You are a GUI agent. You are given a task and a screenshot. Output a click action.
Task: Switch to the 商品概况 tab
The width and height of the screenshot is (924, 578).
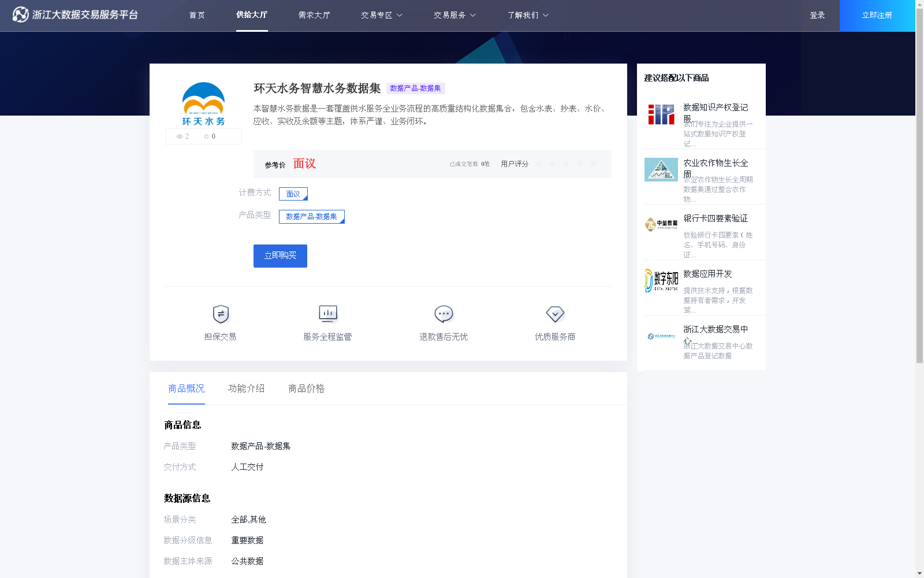click(x=187, y=388)
